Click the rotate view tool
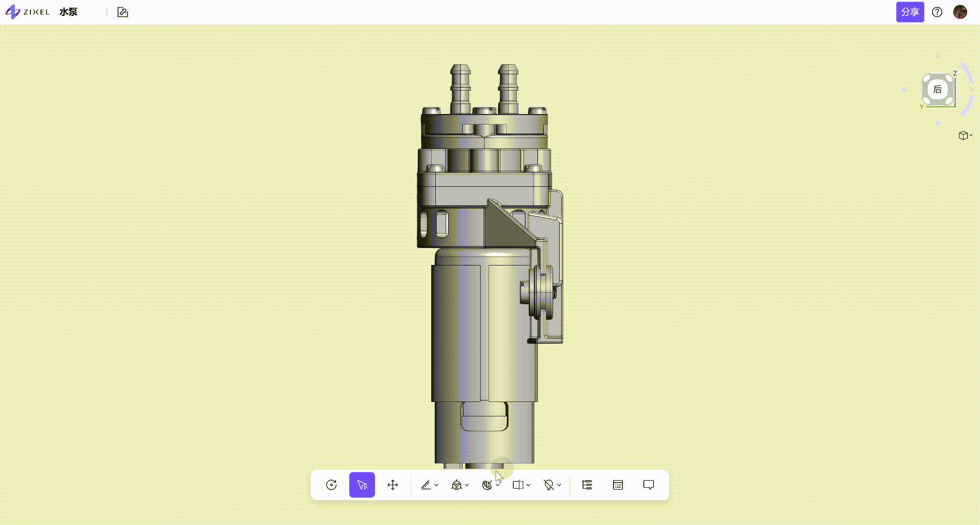This screenshot has width=980, height=525. click(331, 485)
